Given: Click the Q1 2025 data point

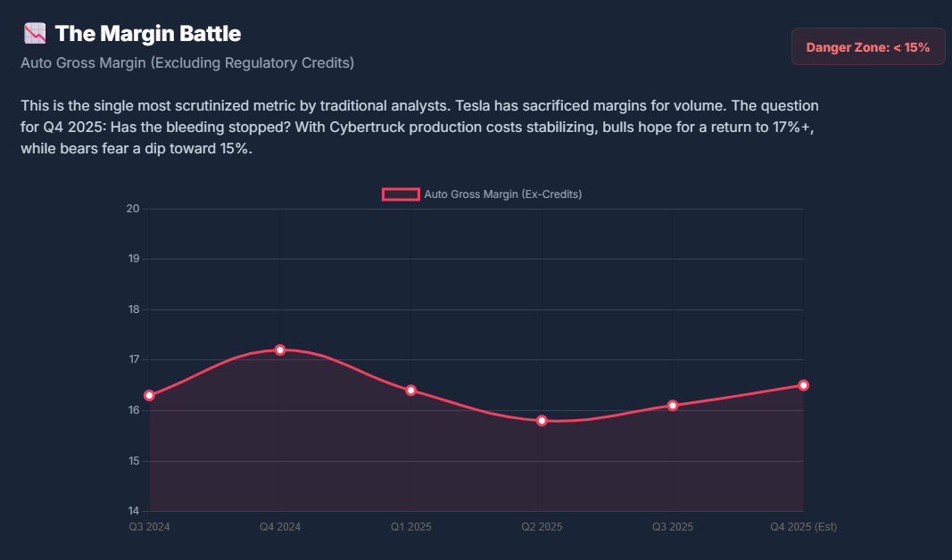Looking at the screenshot, I should click(410, 390).
